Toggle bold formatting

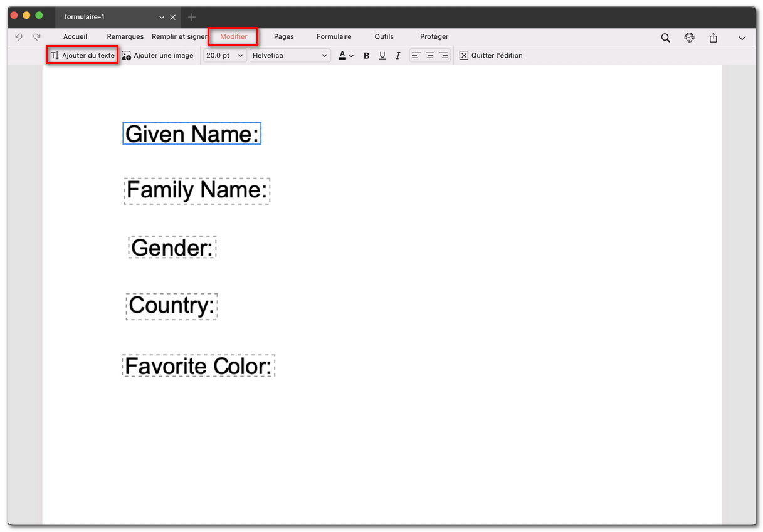[x=367, y=56]
